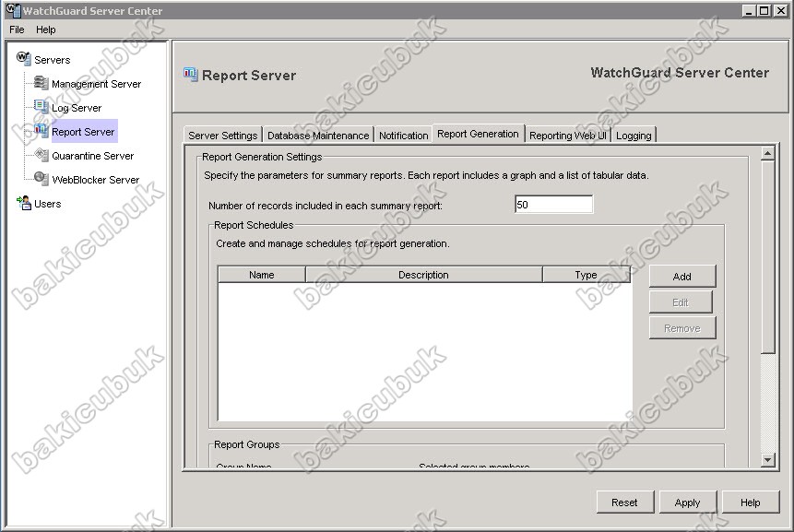The height and width of the screenshot is (532, 794).
Task: Click the scrollbar up arrow
Action: (767, 153)
